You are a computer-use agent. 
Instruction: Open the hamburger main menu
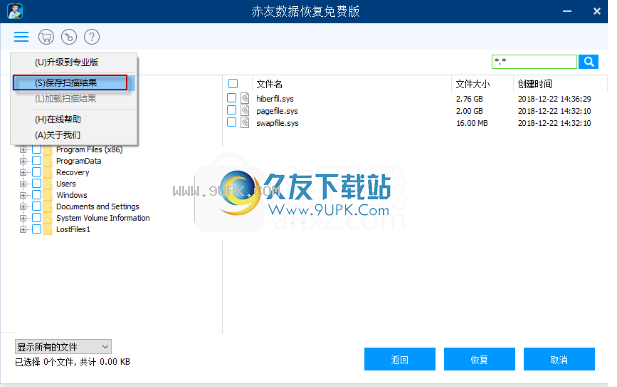[x=21, y=37]
